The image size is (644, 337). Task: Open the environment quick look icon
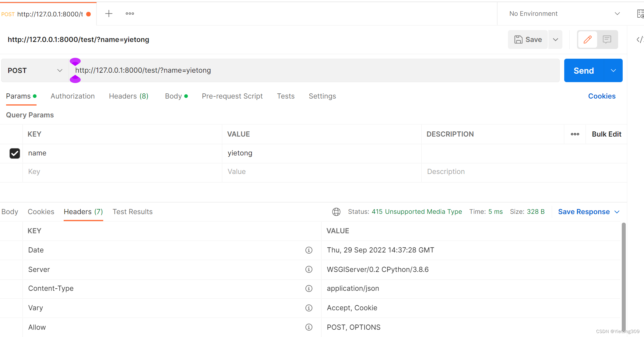[x=640, y=14]
